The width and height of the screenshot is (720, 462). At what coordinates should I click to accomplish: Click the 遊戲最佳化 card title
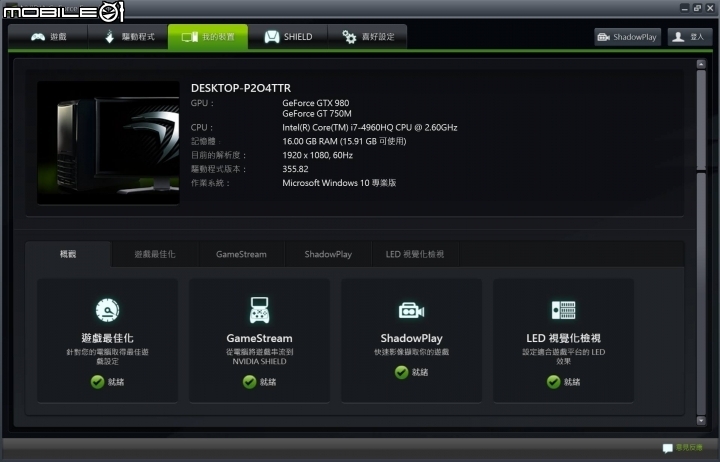pyautogui.click(x=107, y=338)
